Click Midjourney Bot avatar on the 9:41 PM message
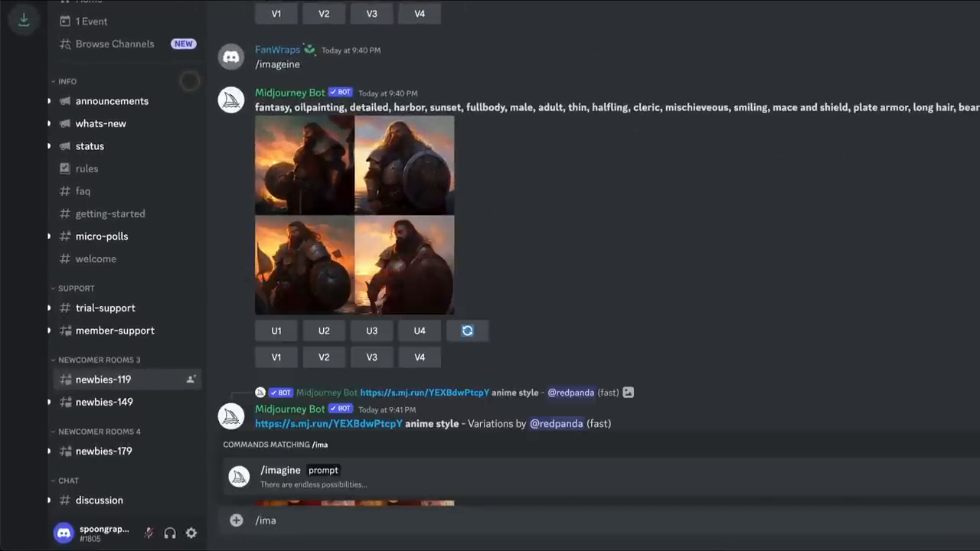This screenshot has height=551, width=980. coord(231,416)
